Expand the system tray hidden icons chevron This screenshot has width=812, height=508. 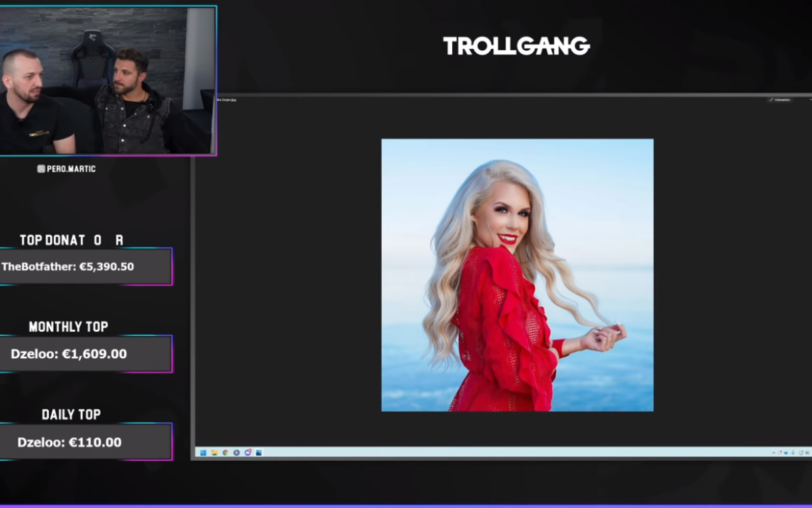[x=773, y=453]
